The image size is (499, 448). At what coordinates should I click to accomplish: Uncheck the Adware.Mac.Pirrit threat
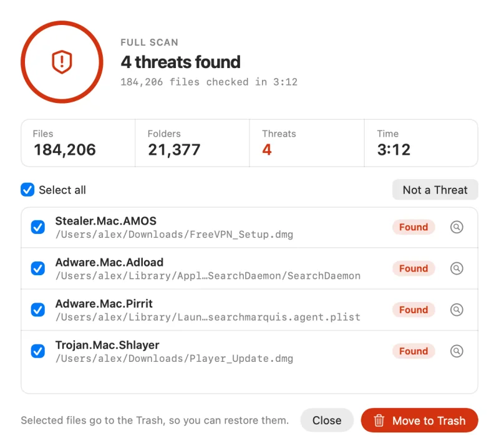38,310
